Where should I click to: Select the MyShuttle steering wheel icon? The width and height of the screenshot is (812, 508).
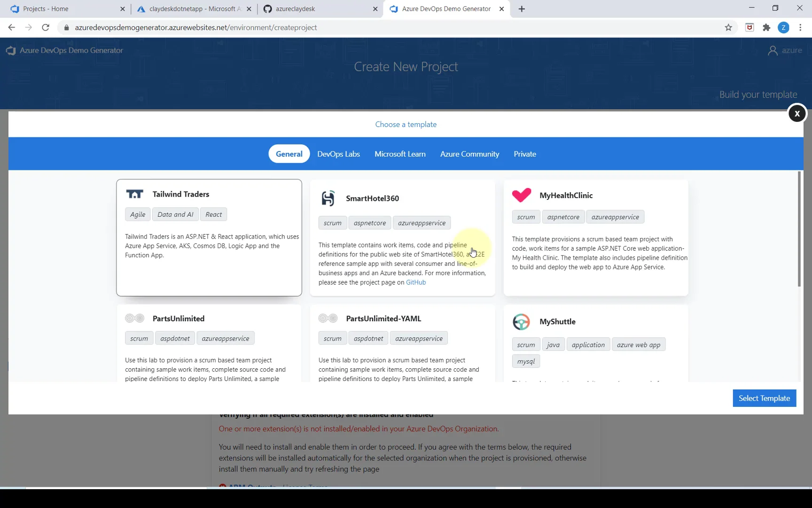(521, 322)
